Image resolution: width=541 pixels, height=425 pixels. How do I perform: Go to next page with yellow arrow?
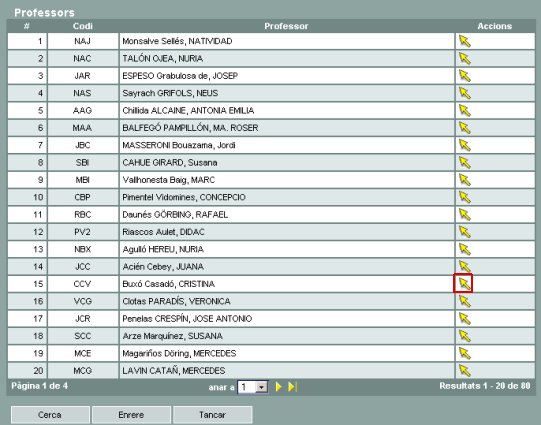tap(278, 387)
